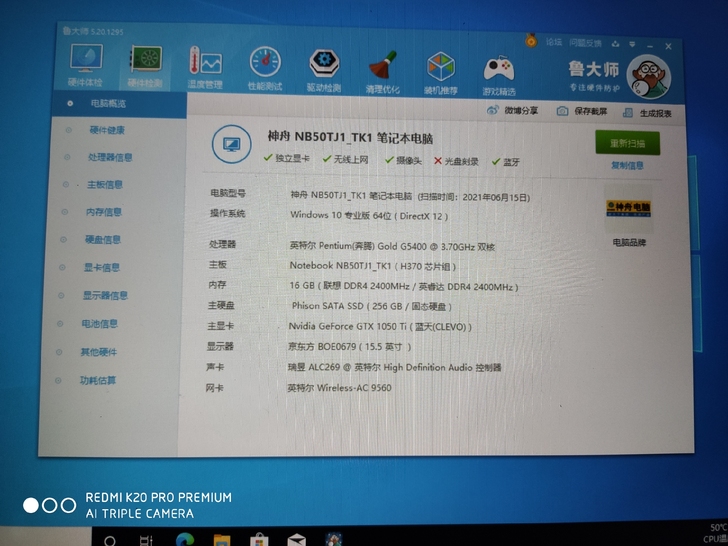
Task: Expand the main menu arrow in title bar
Action: [632, 45]
